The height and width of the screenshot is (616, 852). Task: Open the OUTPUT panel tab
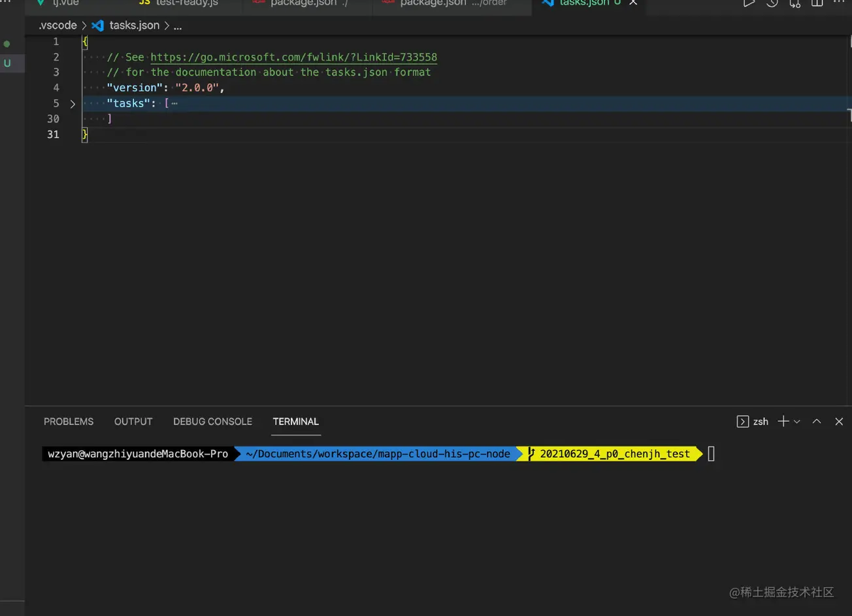[x=133, y=421]
